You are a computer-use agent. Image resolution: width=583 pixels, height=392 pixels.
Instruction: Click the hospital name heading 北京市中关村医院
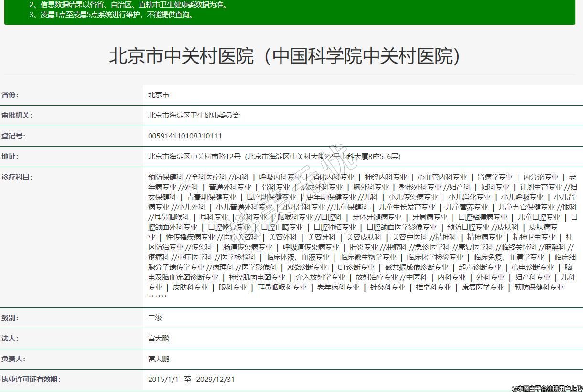pos(286,56)
